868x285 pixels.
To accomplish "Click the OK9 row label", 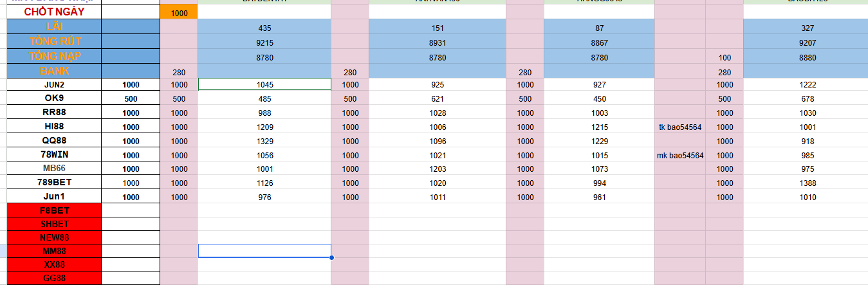I will pyautogui.click(x=54, y=98).
